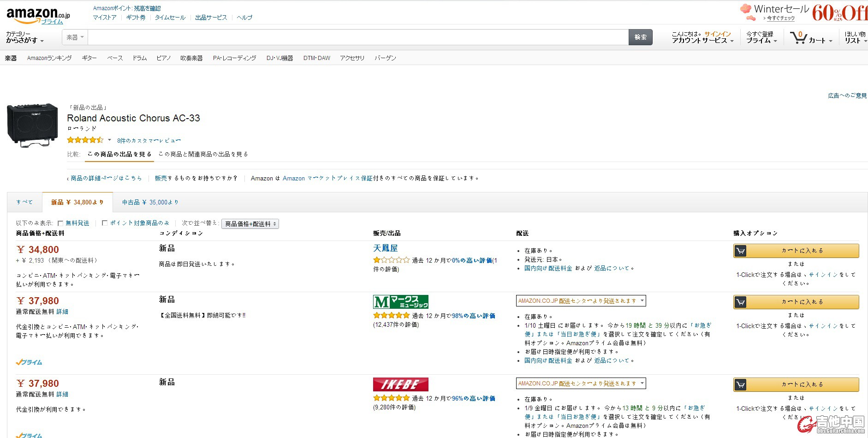Click the マークスミュージック seller logo
The width and height of the screenshot is (868, 438).
(x=400, y=302)
